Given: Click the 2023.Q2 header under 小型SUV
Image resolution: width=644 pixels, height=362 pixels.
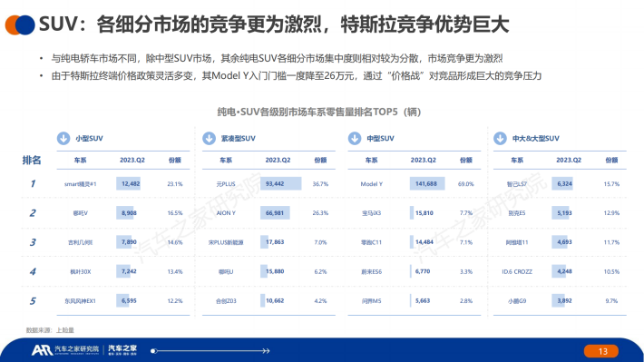Looking at the screenshot, I should coord(132,160).
